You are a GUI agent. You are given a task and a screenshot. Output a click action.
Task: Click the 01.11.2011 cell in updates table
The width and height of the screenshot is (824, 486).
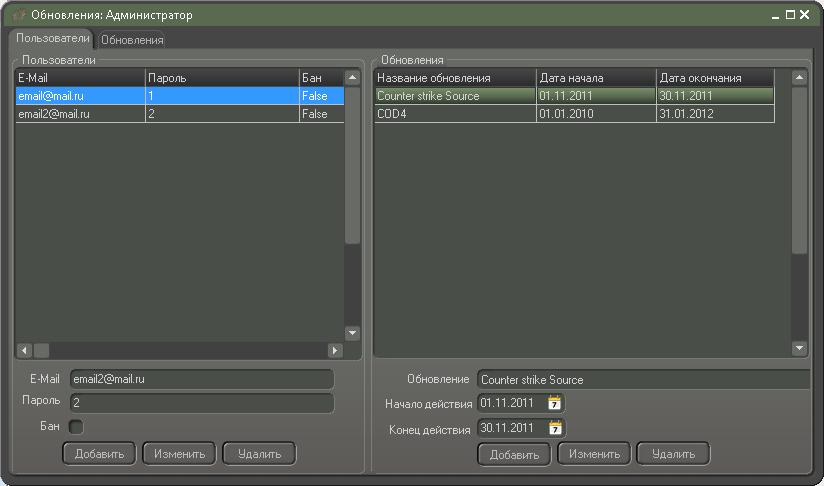click(x=596, y=96)
